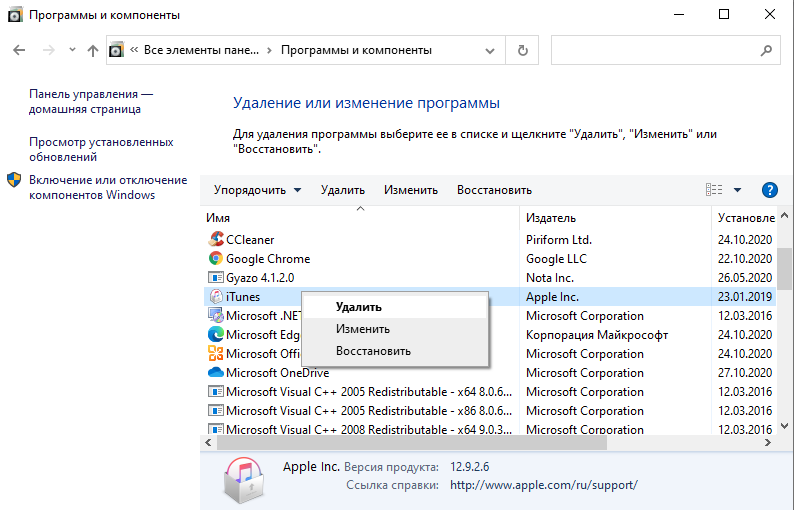The height and width of the screenshot is (510, 794).
Task: Choose Изменить in the context menu
Action: pos(394,329)
